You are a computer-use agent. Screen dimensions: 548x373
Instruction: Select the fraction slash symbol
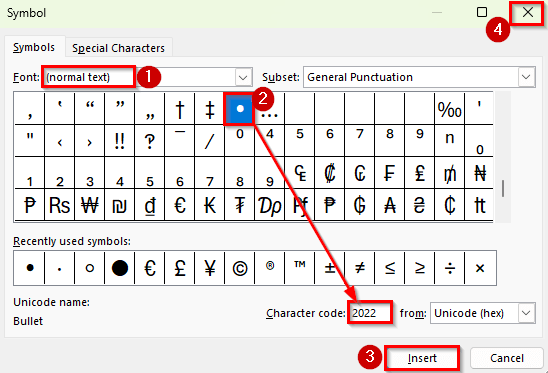click(x=210, y=141)
